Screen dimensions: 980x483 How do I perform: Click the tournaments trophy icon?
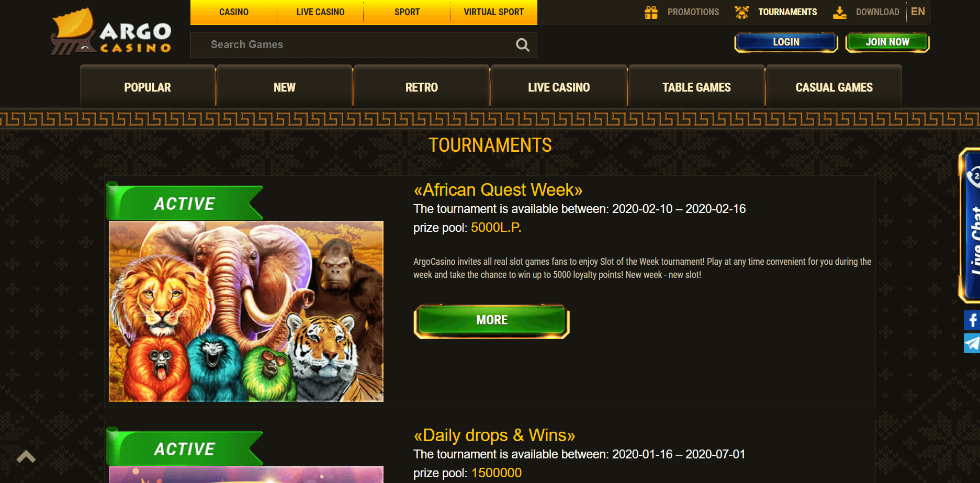741,12
